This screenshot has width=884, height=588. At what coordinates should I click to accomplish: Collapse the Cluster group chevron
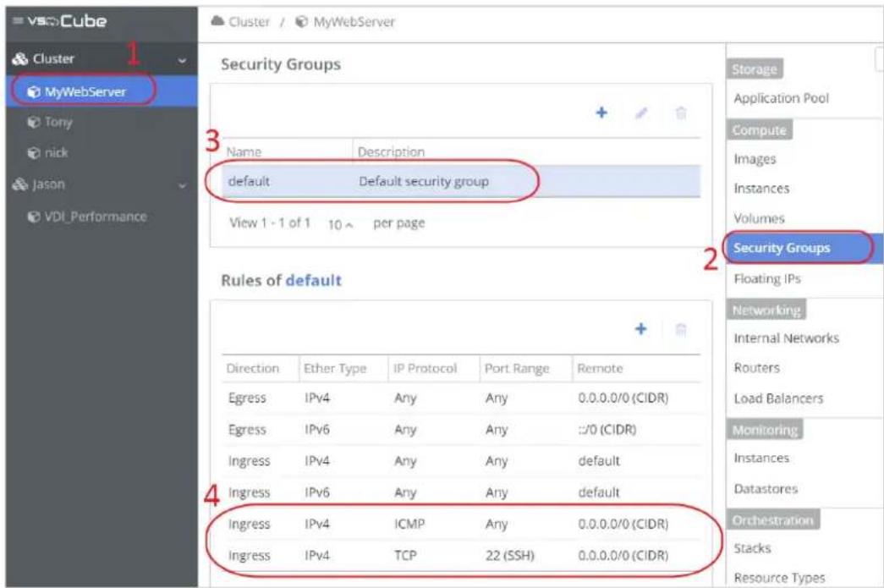coord(182,60)
